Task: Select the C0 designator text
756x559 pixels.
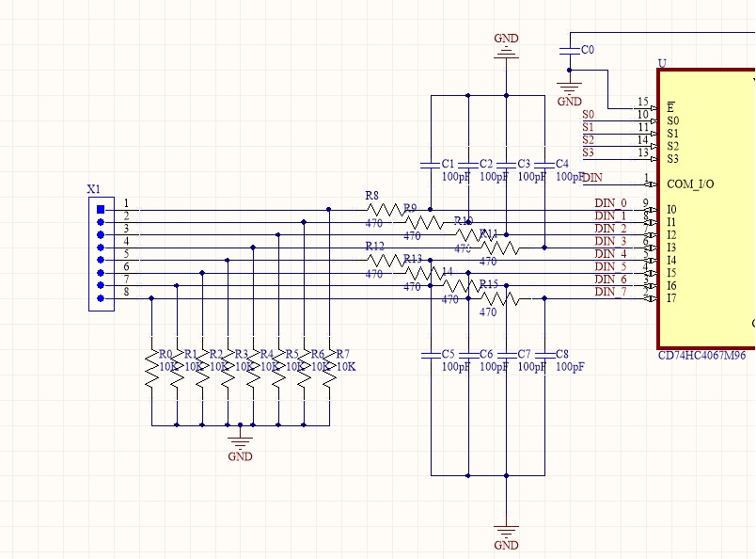Action: tap(588, 50)
